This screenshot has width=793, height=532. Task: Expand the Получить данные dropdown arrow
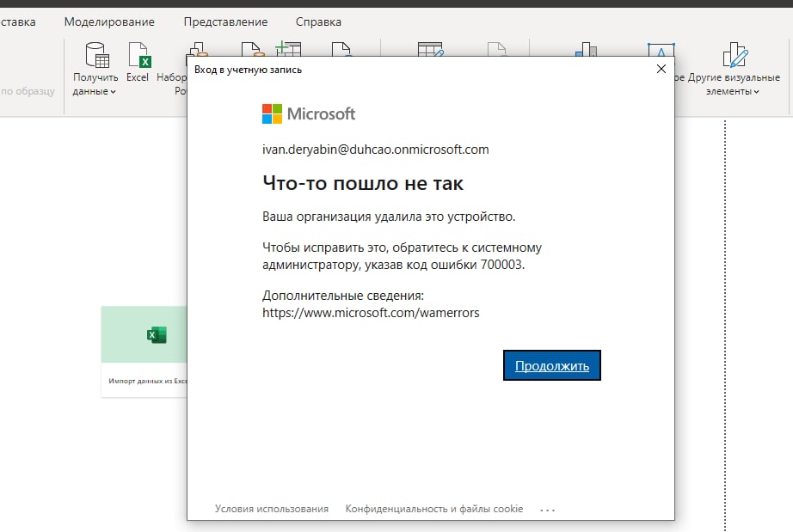[114, 92]
